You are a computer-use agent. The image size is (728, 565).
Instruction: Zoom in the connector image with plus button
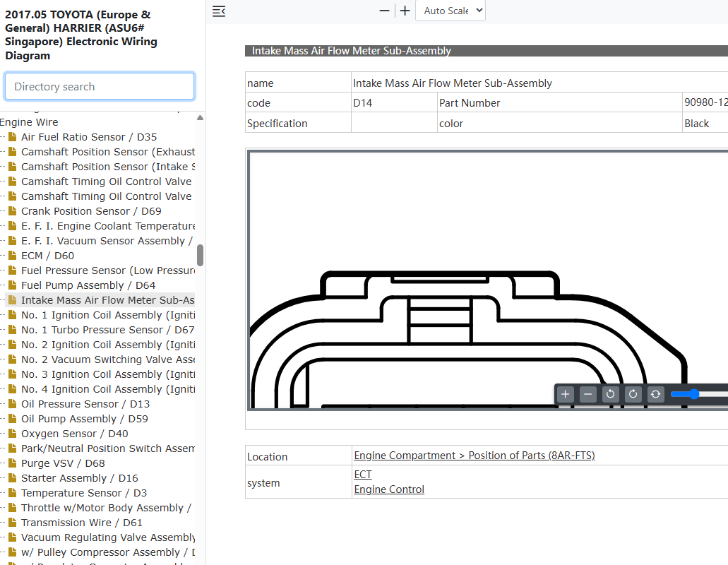tap(565, 394)
